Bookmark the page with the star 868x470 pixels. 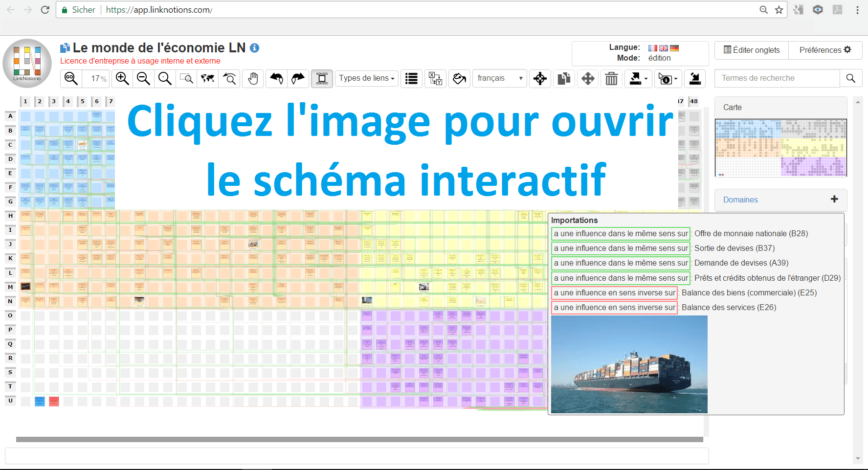pos(779,10)
